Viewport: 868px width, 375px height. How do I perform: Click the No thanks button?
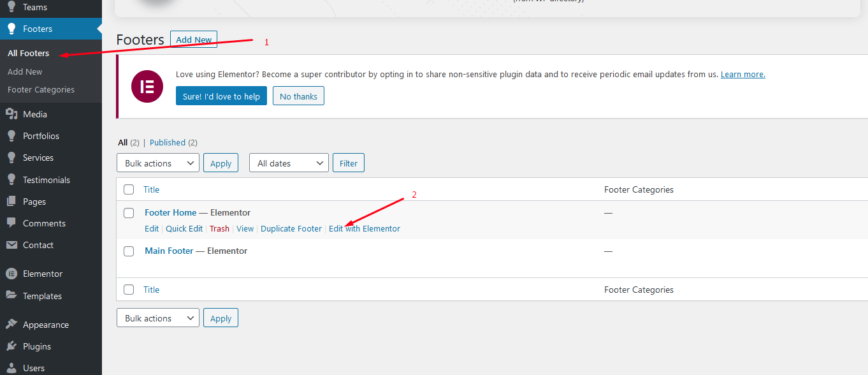[x=298, y=96]
